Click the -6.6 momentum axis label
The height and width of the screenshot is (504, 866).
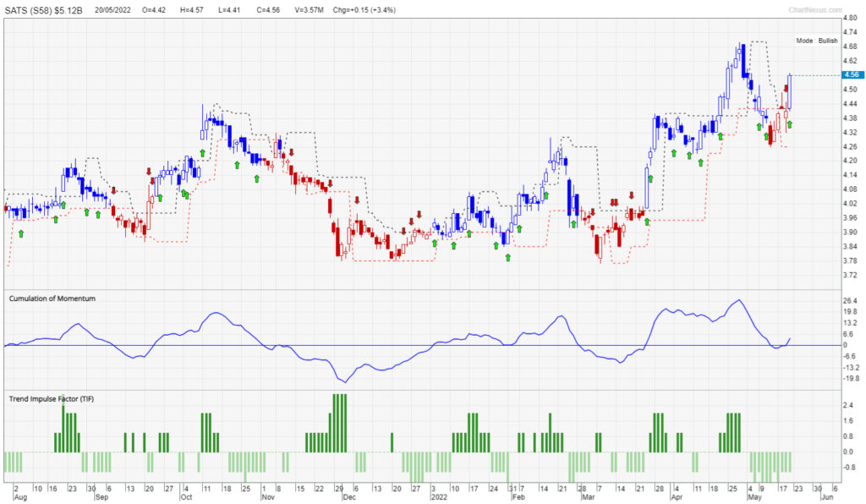click(x=850, y=357)
